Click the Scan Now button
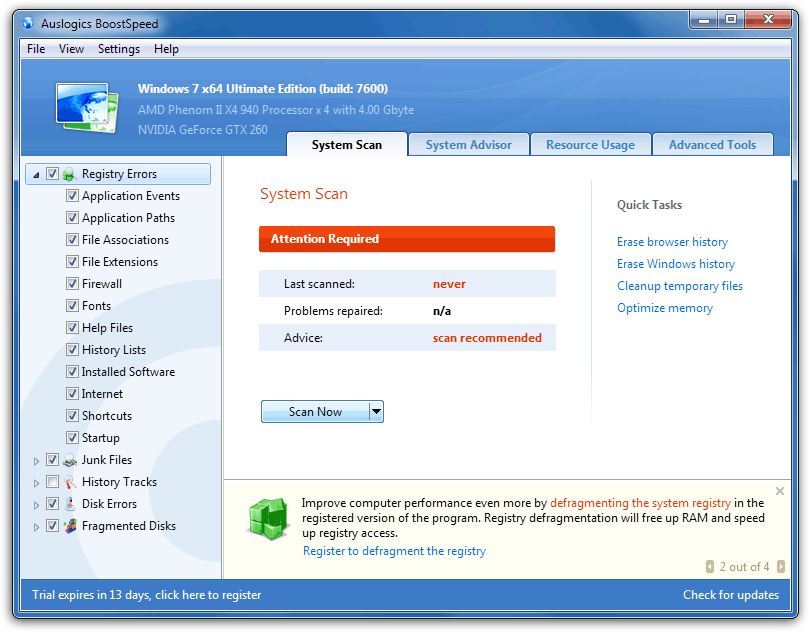This screenshot has width=809, height=632. (x=315, y=412)
